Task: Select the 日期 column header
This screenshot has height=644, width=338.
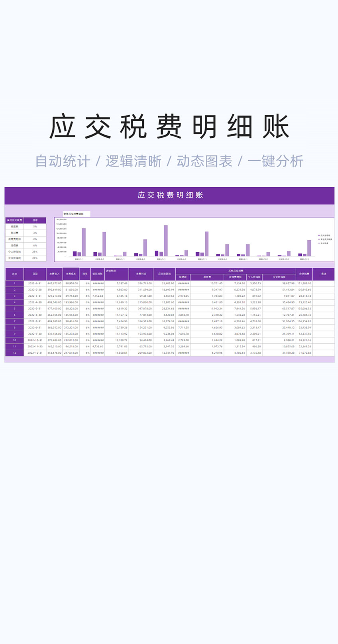Action: 35,274
